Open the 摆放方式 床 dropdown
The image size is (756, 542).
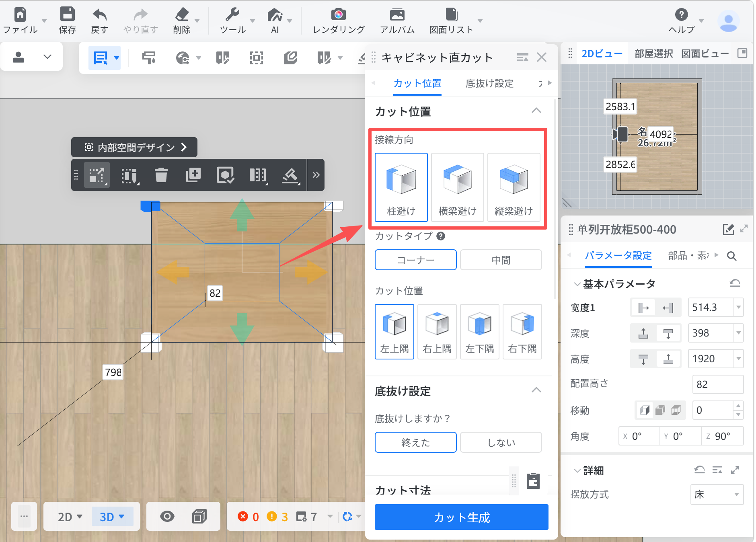coord(717,494)
